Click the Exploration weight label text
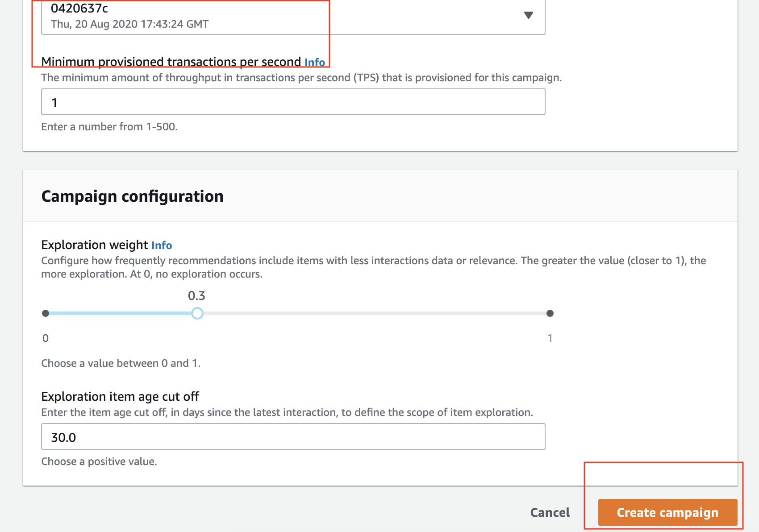 94,245
